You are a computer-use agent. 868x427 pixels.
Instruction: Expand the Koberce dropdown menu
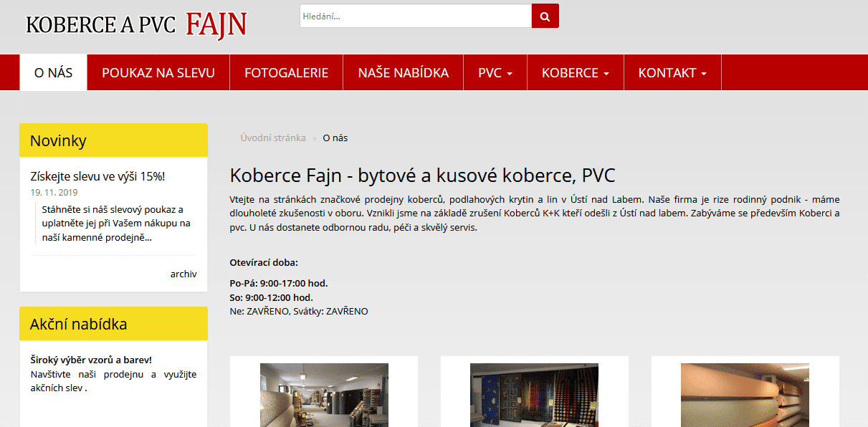click(x=576, y=72)
